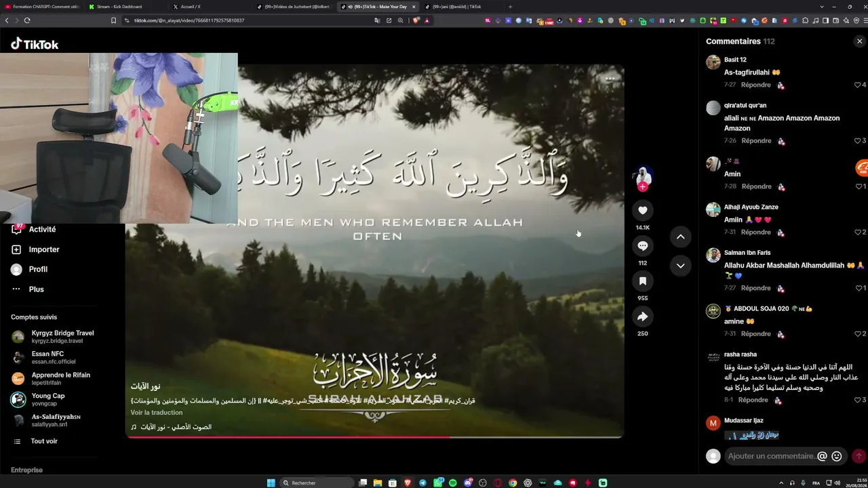Open File Explorer from the taskbar
The image size is (868, 488).
coord(378,483)
